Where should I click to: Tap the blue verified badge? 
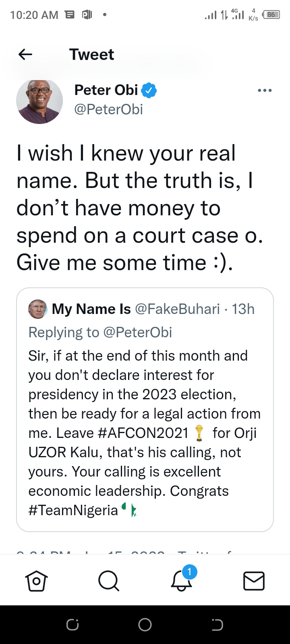pos(149,90)
